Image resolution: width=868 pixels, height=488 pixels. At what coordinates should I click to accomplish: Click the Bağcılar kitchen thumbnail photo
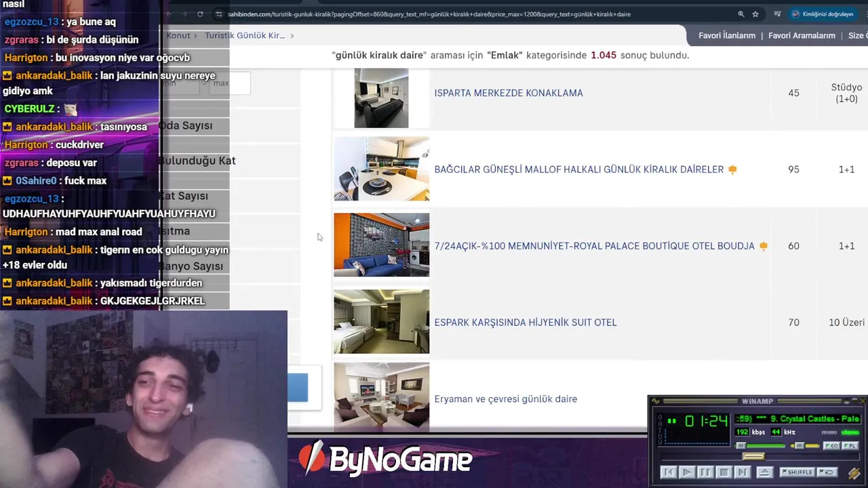click(381, 169)
